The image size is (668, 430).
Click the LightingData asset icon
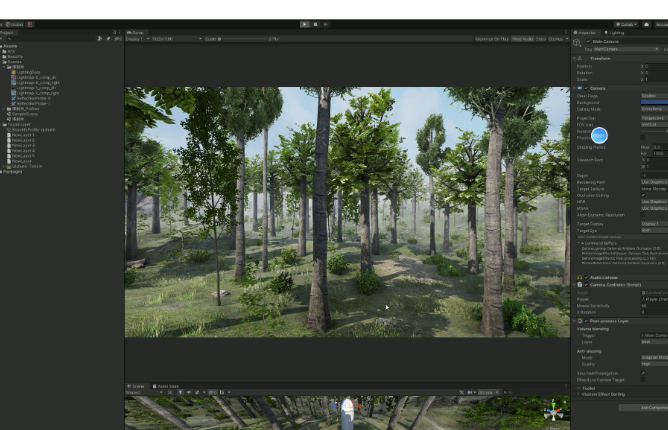[15, 72]
